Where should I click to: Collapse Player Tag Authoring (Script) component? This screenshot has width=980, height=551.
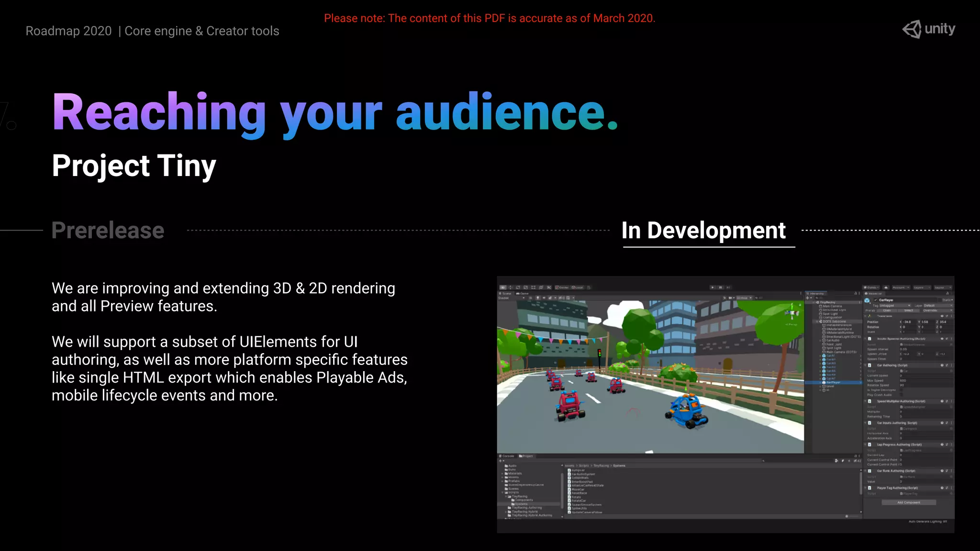[866, 488]
